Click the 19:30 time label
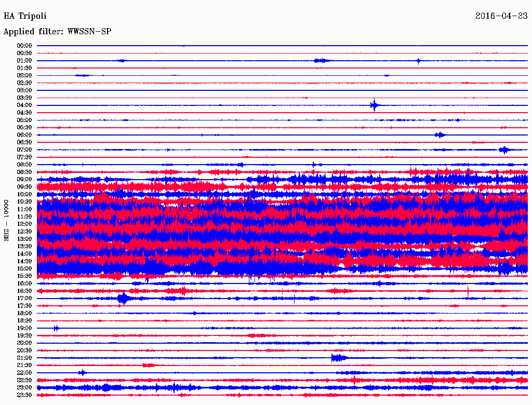 click(24, 335)
